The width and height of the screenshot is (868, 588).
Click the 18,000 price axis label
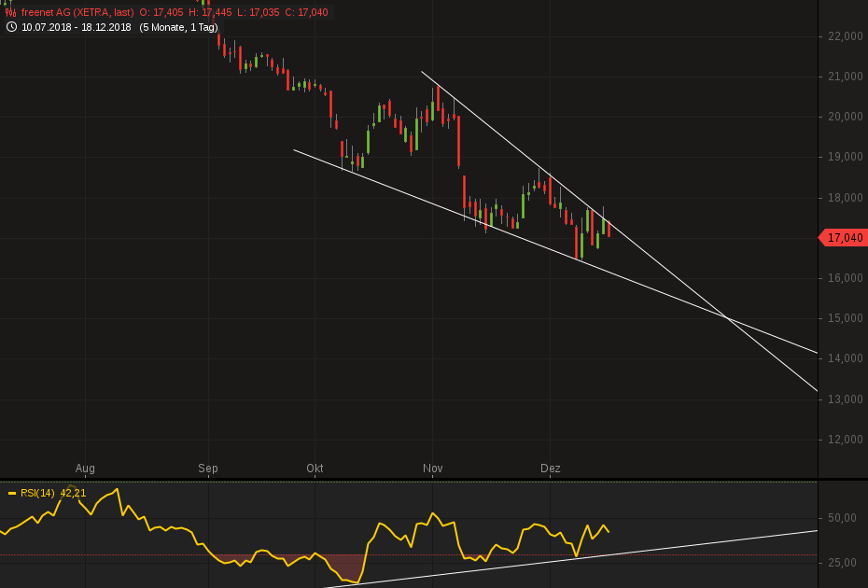tap(846, 198)
